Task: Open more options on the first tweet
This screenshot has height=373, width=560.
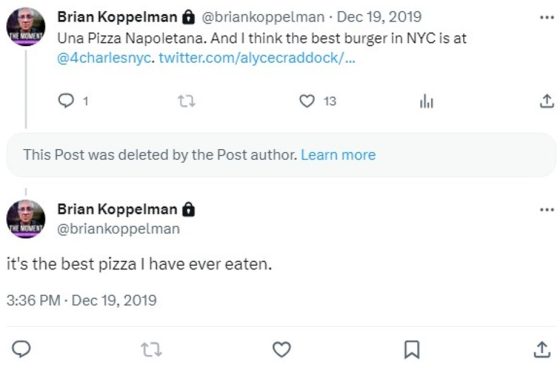Action: click(547, 17)
